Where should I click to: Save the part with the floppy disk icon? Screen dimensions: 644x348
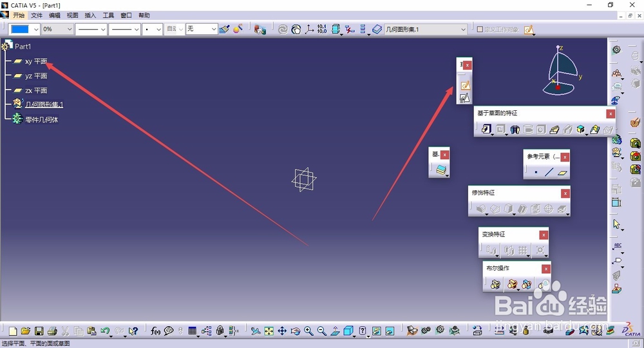[x=39, y=331]
